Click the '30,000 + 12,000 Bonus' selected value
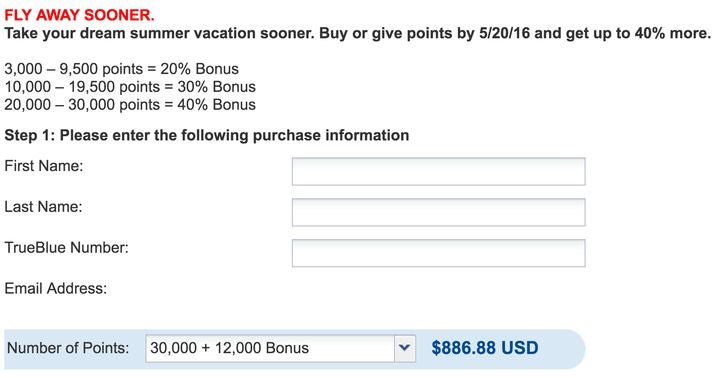This screenshot has height=377, width=720. 230,348
